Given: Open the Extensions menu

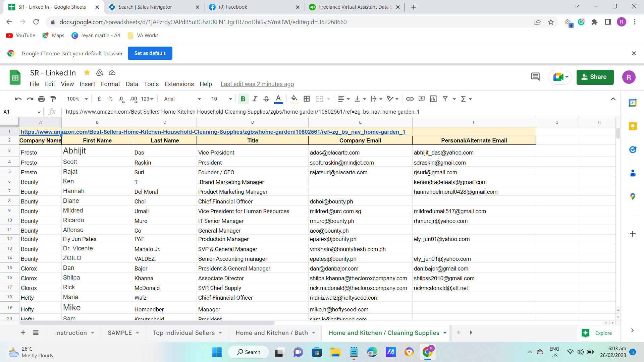Looking at the screenshot, I should 179,84.
